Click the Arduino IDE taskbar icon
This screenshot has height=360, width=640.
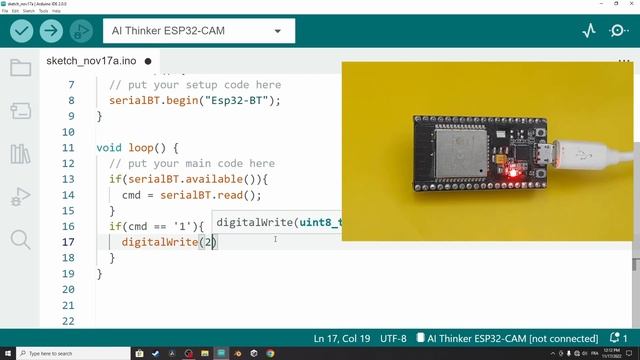point(221,353)
